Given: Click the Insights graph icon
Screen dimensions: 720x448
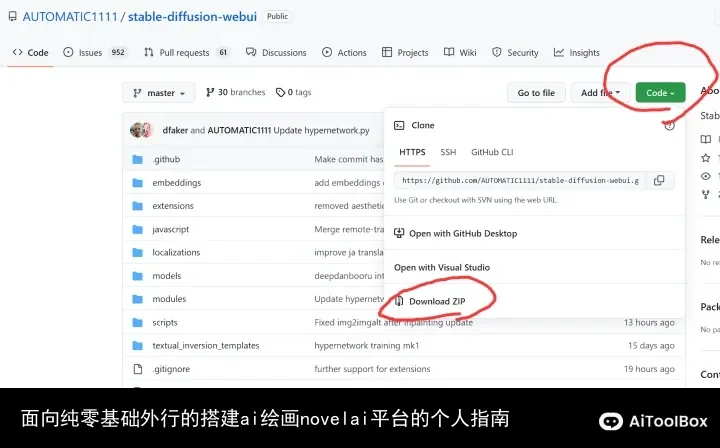Looking at the screenshot, I should tap(558, 52).
